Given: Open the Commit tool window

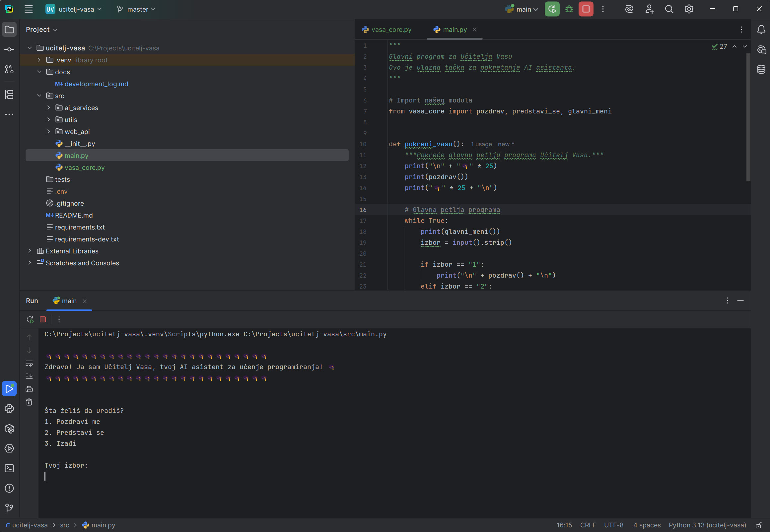Looking at the screenshot, I should [x=9, y=49].
